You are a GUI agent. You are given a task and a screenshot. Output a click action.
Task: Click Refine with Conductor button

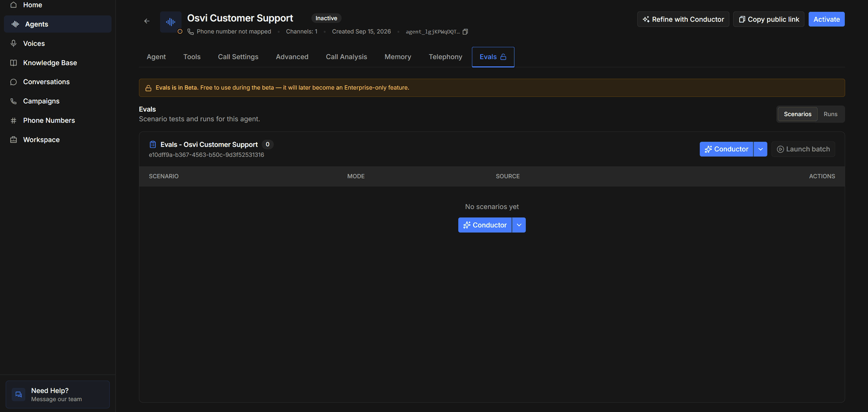click(x=683, y=20)
